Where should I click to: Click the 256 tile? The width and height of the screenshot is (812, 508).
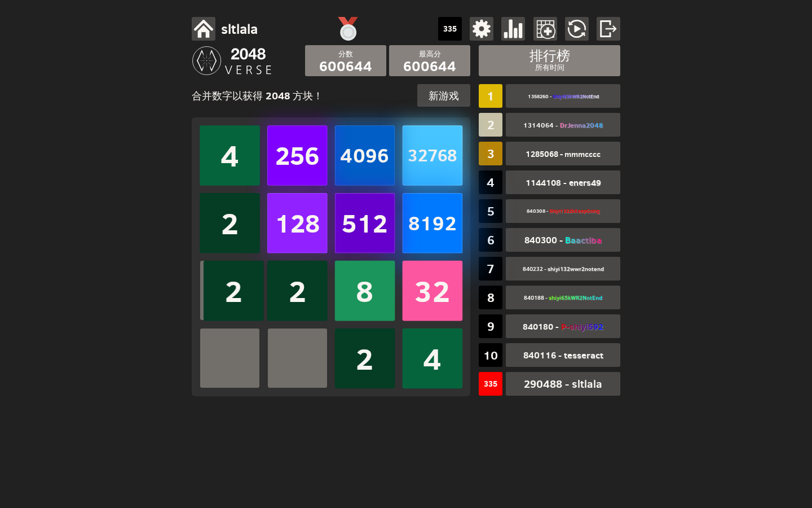[297, 155]
